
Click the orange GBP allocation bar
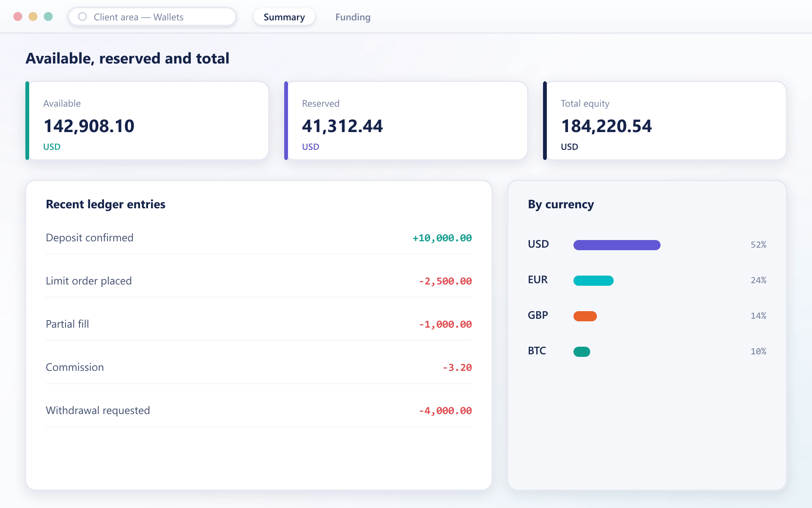[x=585, y=316]
